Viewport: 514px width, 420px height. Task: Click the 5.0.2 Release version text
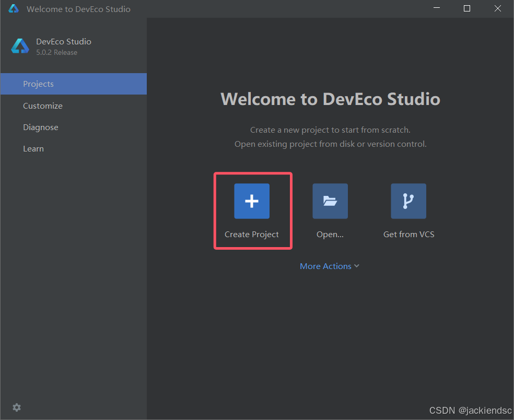point(57,52)
